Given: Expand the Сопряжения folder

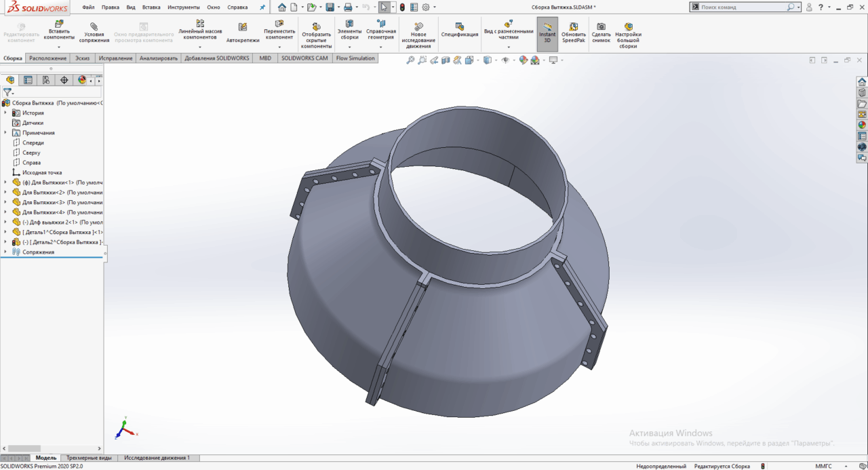Looking at the screenshot, I should [x=5, y=252].
